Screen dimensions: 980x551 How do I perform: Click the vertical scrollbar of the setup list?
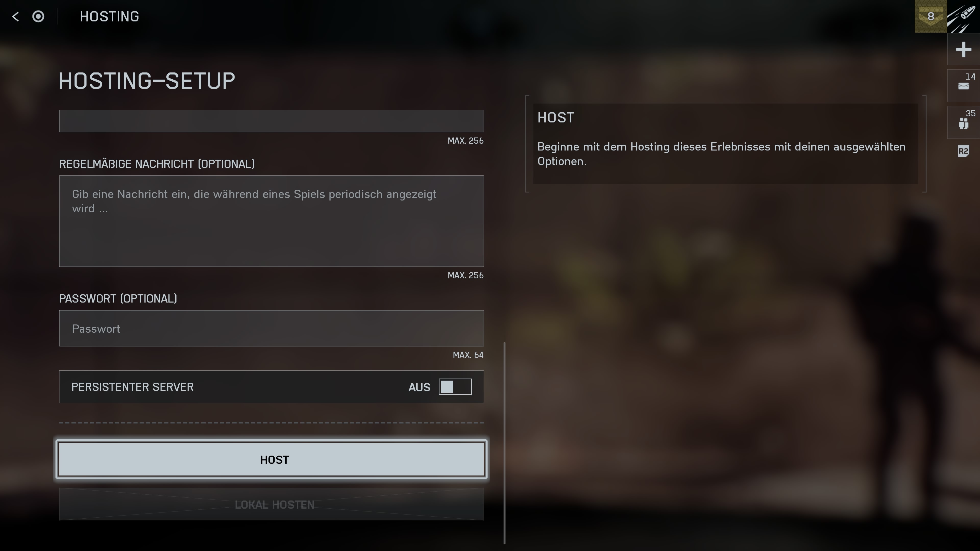[505, 443]
